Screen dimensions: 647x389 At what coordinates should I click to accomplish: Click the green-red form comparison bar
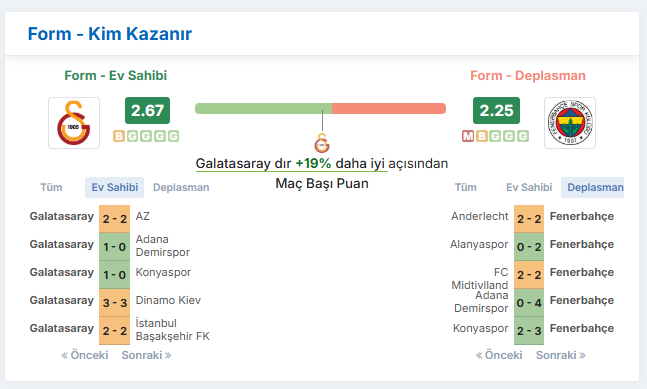[321, 108]
